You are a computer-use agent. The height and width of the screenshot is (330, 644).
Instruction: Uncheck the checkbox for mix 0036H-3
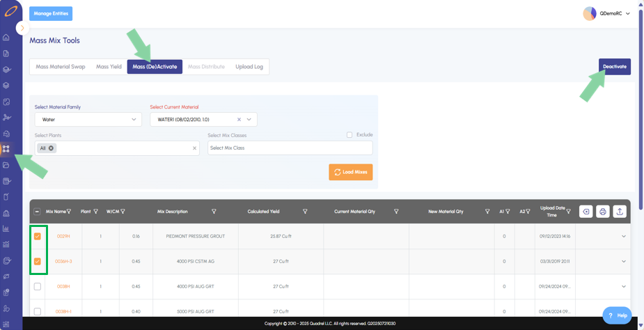38,261
